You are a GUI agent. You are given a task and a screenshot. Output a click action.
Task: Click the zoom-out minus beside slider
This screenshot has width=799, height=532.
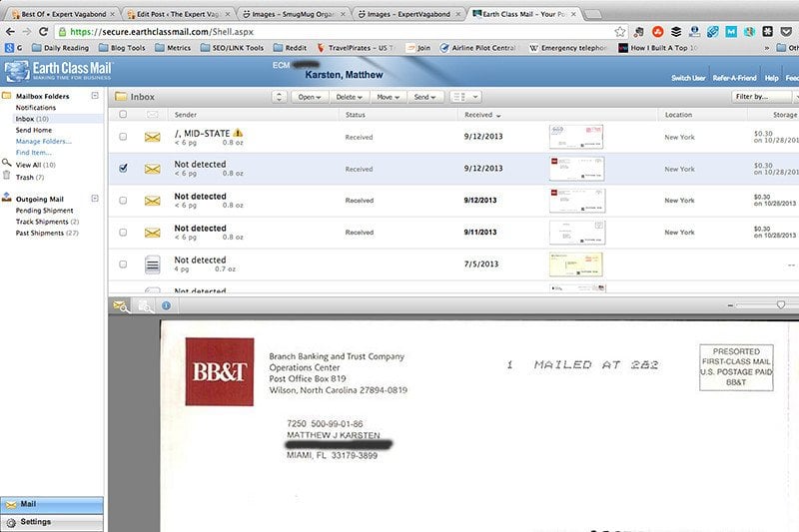click(x=730, y=305)
